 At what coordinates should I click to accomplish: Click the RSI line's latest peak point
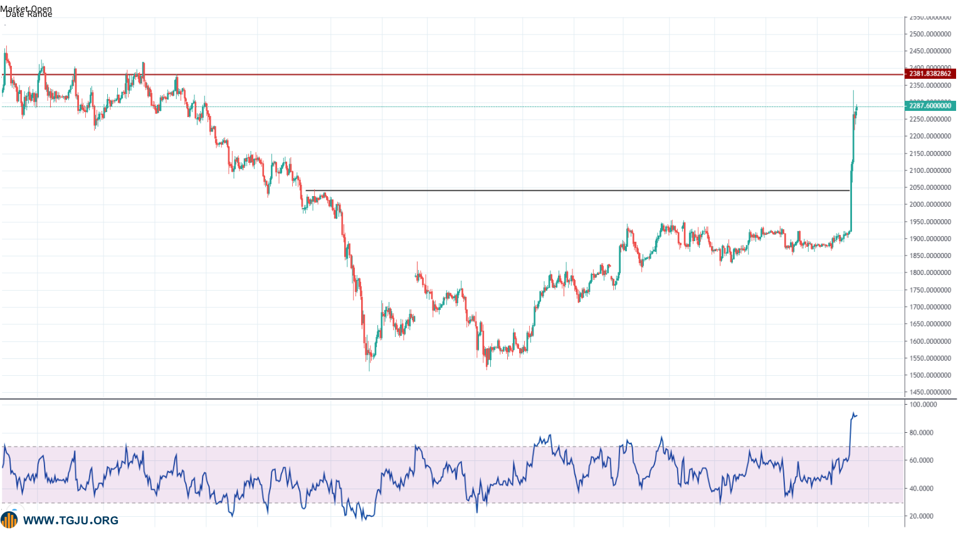pyautogui.click(x=853, y=413)
